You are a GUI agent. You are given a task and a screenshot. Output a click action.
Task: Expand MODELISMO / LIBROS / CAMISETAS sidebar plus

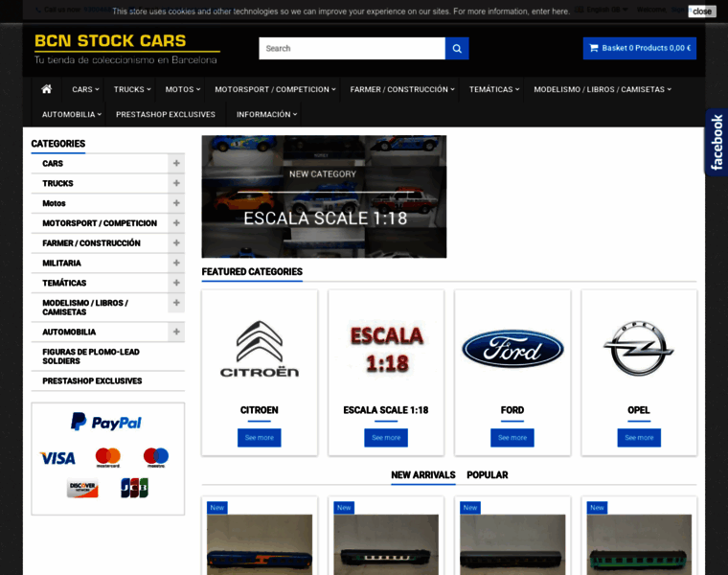[176, 303]
